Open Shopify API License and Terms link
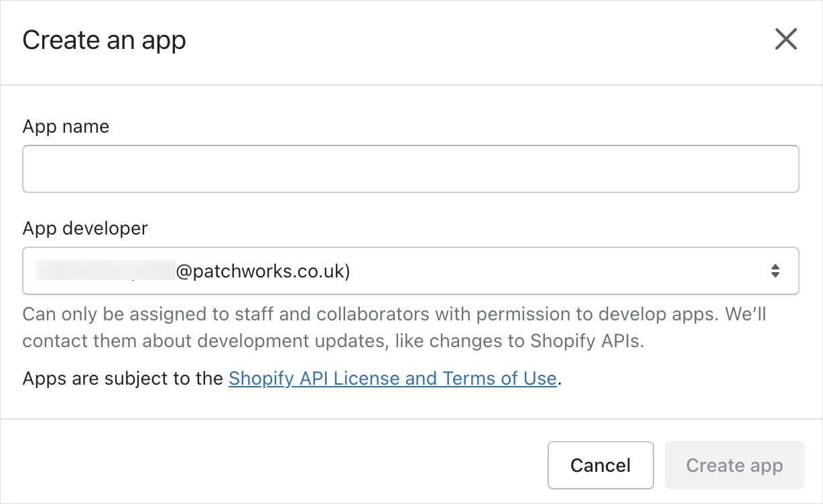 coord(392,379)
